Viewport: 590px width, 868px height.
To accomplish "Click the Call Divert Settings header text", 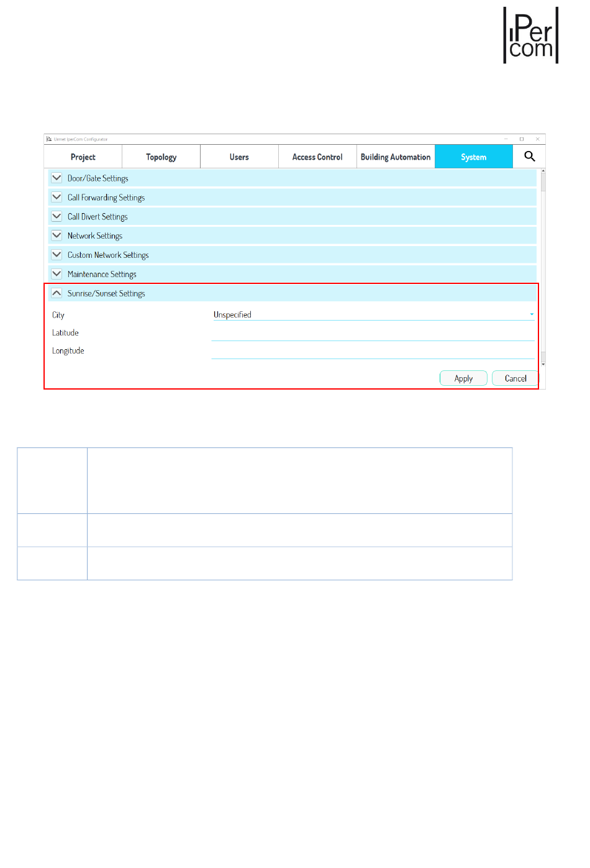I will coord(98,217).
